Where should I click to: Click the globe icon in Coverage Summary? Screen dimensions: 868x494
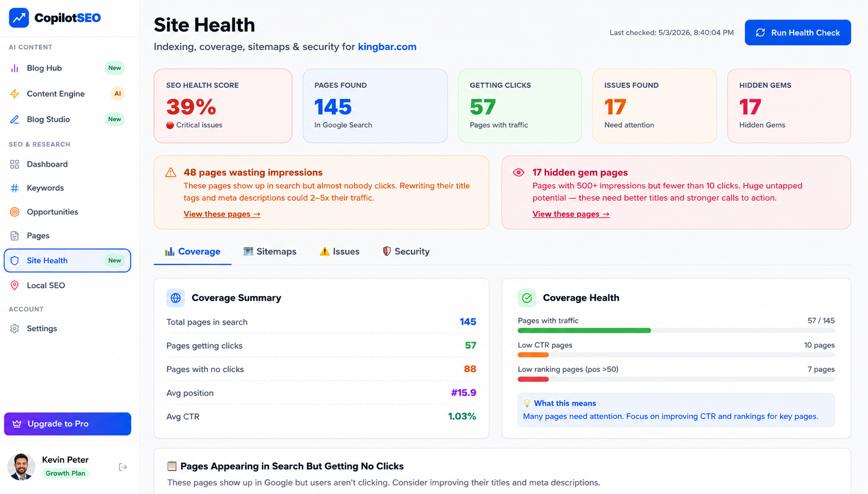tap(175, 298)
